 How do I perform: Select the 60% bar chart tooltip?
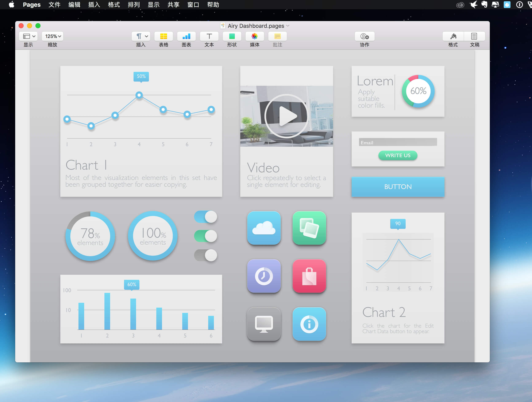click(x=132, y=285)
